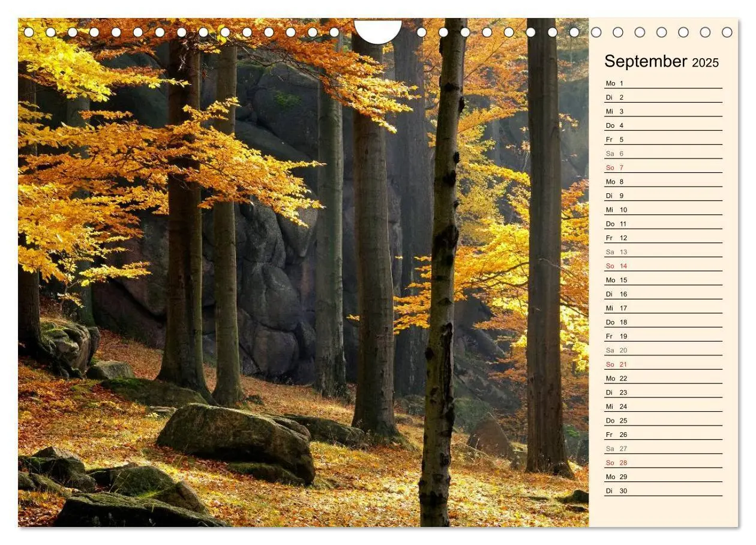Screen dimensions: 756x545
Task: Select the row Mi 10
Action: 663,209
